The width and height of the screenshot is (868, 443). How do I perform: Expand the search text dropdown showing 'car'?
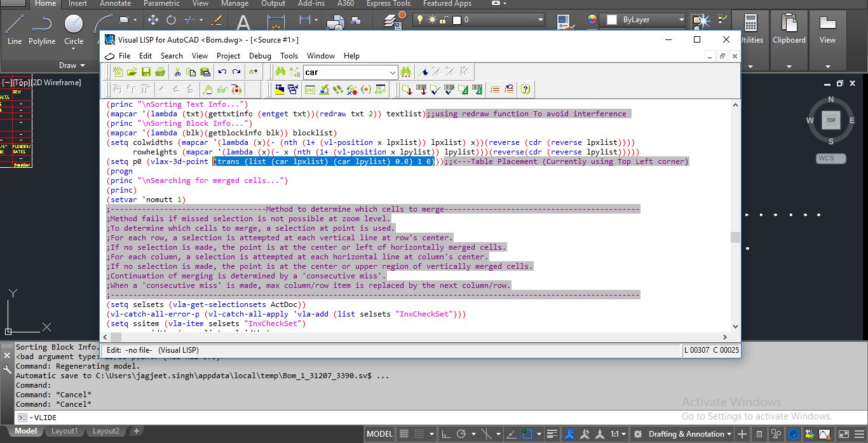pos(392,72)
